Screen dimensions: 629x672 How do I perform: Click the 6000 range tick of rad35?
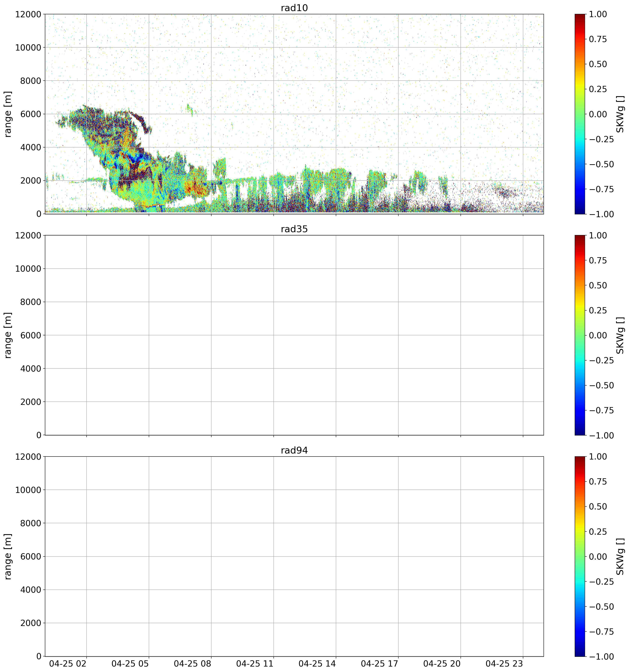[31, 335]
